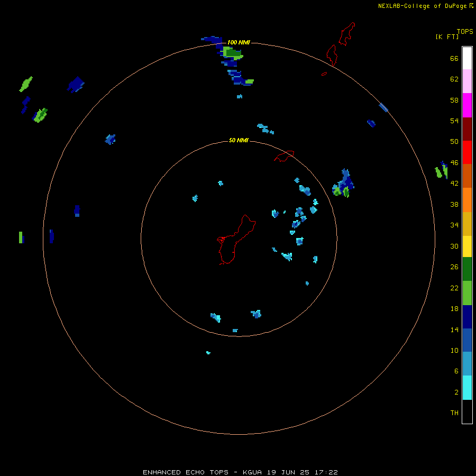The width and height of the screenshot is (476, 476).
Task: Select the '38' legend label
Action: coord(454,204)
